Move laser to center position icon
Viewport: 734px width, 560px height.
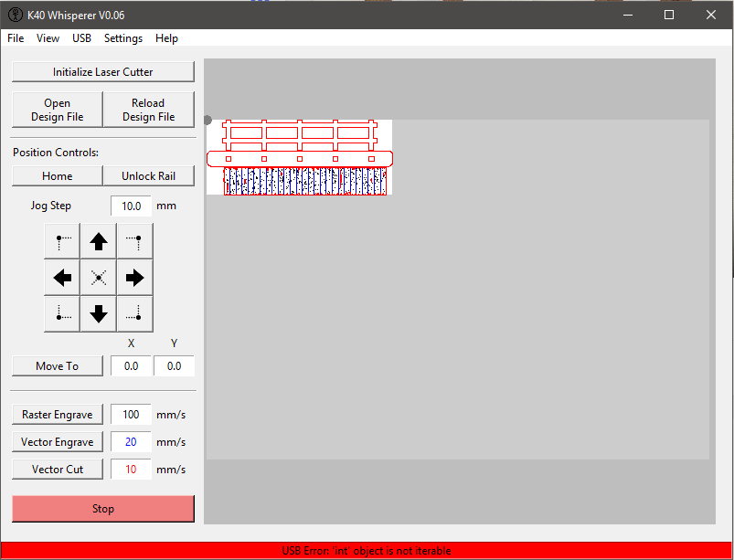click(99, 278)
